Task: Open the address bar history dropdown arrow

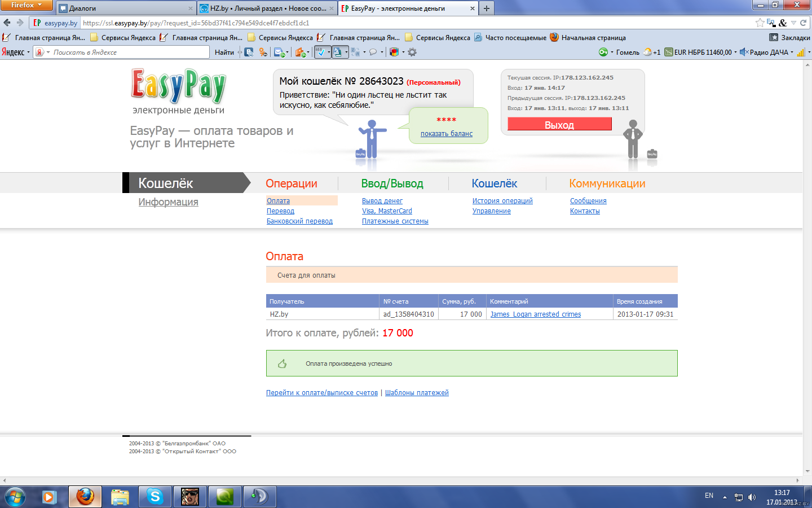Action: 793,23
